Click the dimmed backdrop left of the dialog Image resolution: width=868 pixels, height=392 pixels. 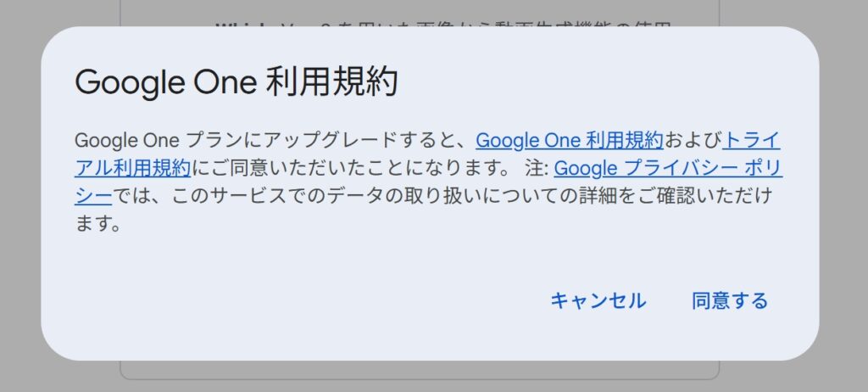[x=20, y=194]
